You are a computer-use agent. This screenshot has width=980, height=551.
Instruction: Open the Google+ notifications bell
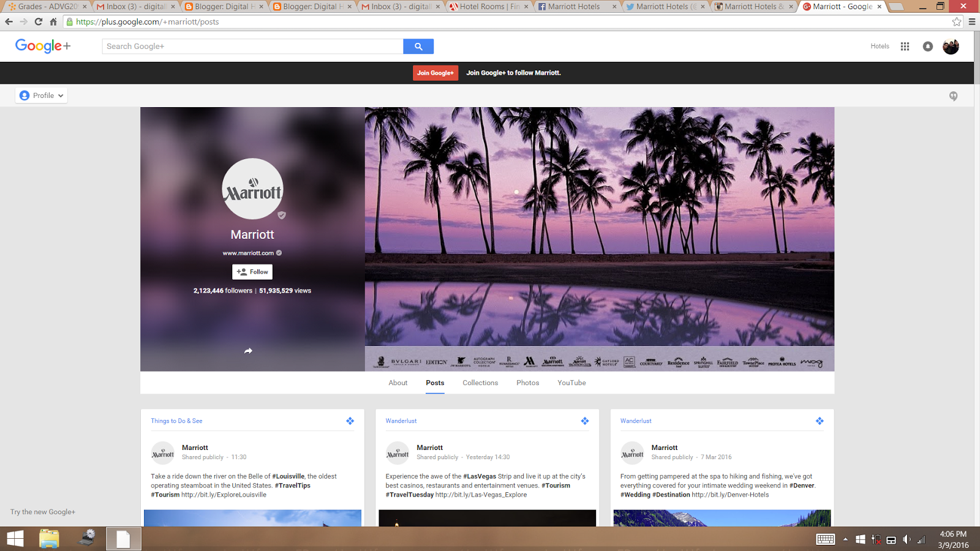point(928,46)
